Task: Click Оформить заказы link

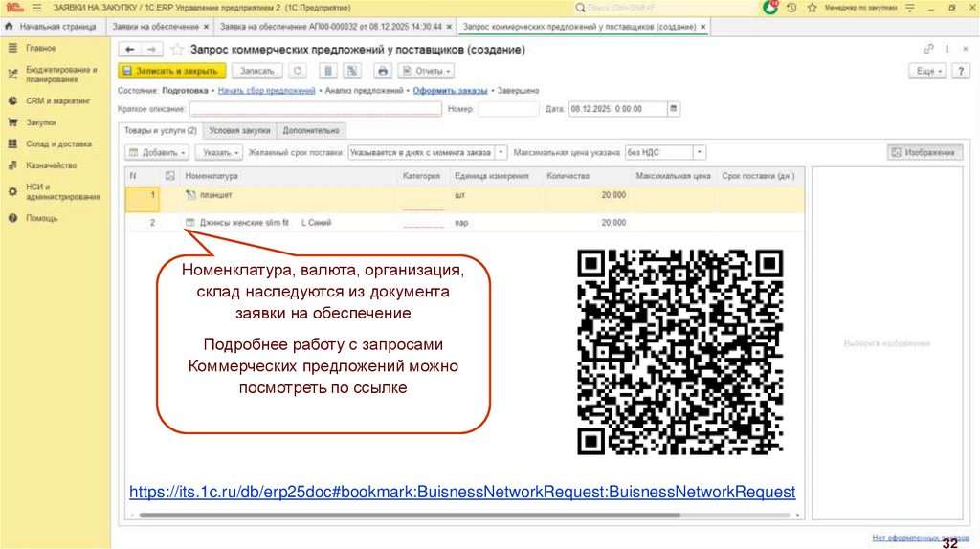Action: [450, 91]
